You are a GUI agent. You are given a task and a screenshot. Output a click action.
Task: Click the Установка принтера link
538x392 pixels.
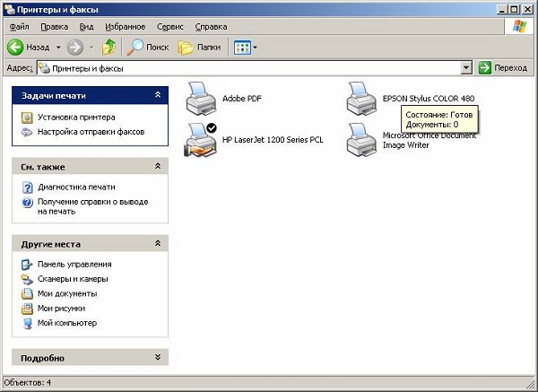(x=75, y=118)
